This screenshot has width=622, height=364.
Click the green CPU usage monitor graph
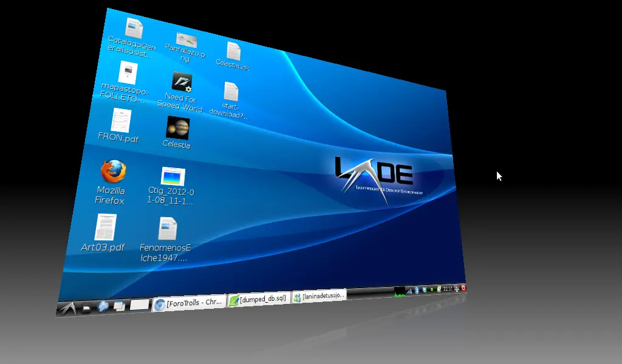point(400,292)
